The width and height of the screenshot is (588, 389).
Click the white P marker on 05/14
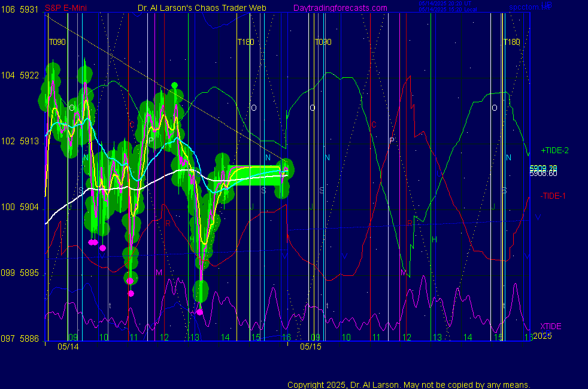[x=151, y=141]
